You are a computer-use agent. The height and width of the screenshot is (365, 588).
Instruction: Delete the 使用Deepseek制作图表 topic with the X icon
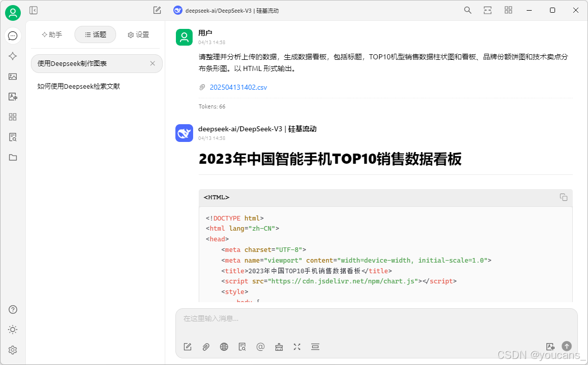pyautogui.click(x=153, y=63)
